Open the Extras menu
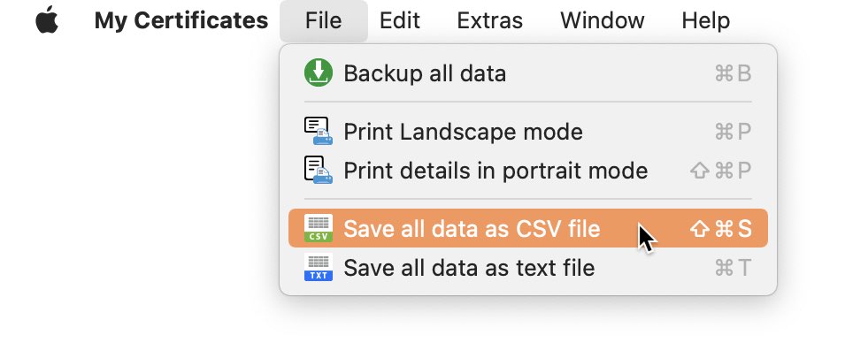 tap(489, 20)
